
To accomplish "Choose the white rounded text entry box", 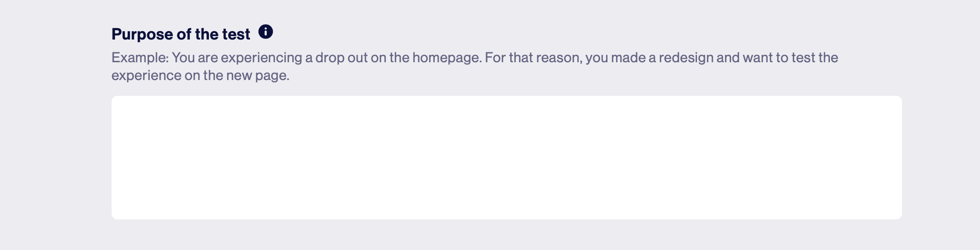I will (x=506, y=158).
